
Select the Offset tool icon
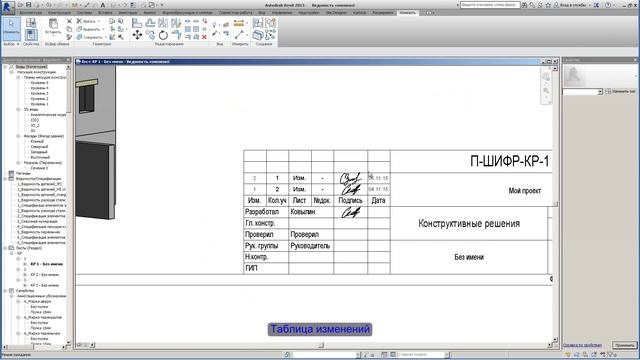[150, 23]
